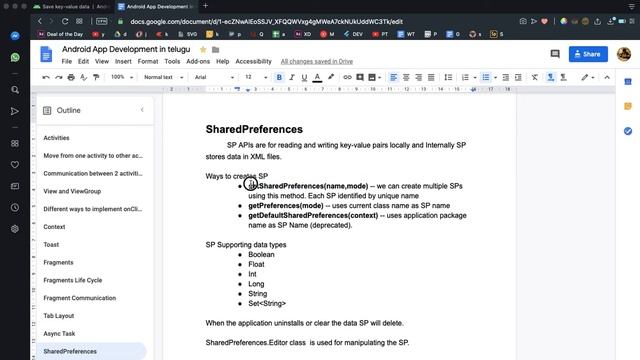Insert a link using chain icon
The image size is (640, 360).
click(347, 77)
